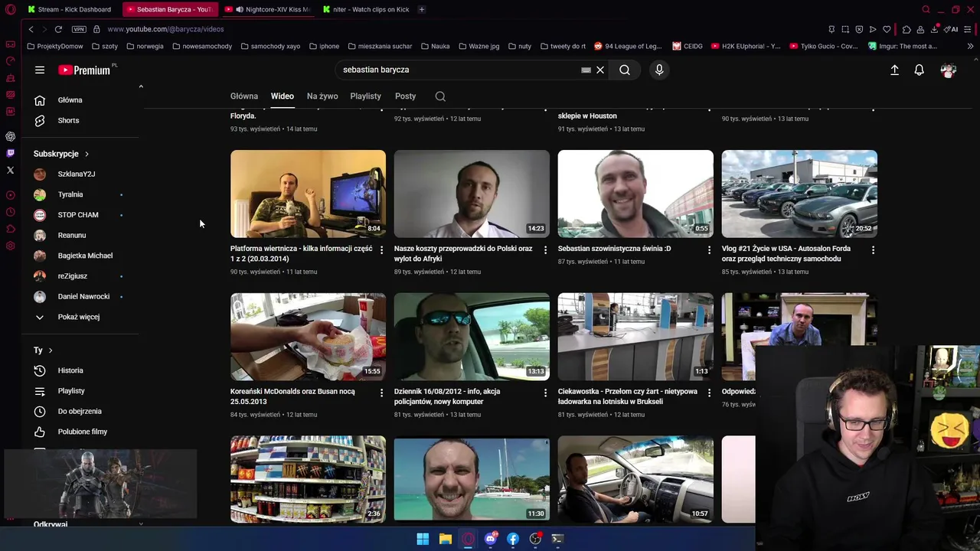Image resolution: width=980 pixels, height=551 pixels.
Task: Open YouTube notifications bell
Action: pyautogui.click(x=920, y=70)
